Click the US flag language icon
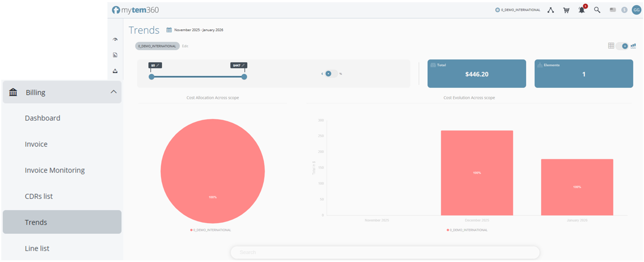The width and height of the screenshot is (644, 262). [x=613, y=10]
